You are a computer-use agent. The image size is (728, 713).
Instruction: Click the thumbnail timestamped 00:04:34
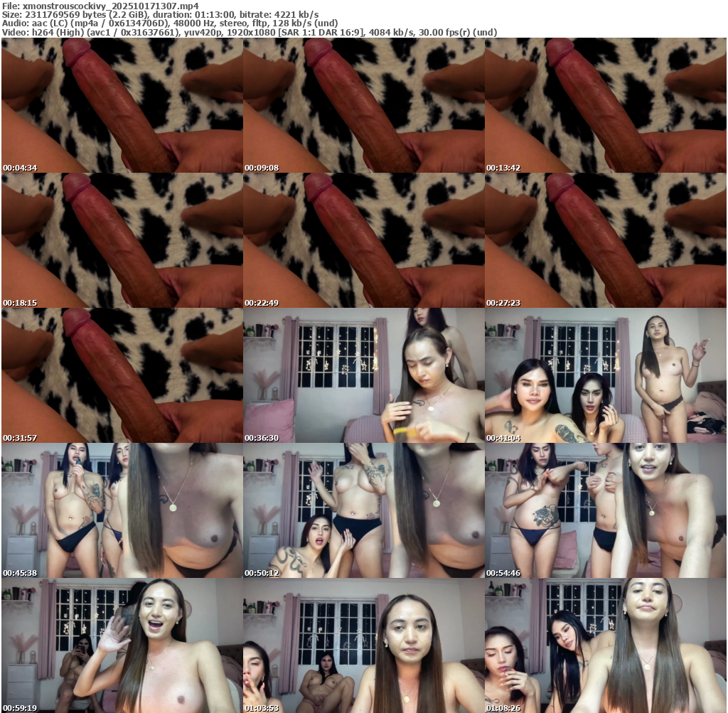122,105
